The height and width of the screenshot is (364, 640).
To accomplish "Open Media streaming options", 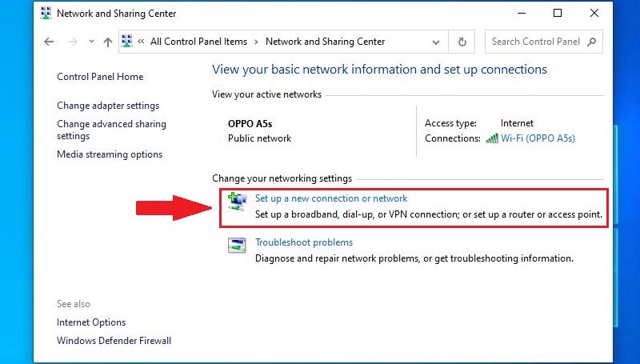I will [x=110, y=154].
